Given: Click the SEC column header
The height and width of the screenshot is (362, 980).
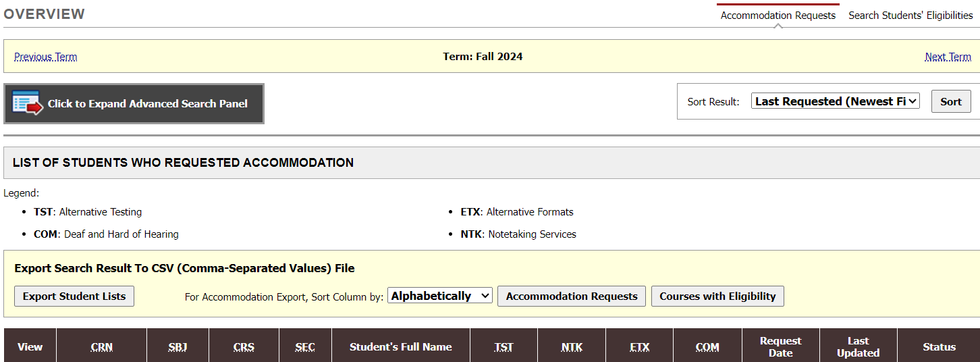Looking at the screenshot, I should [x=305, y=347].
